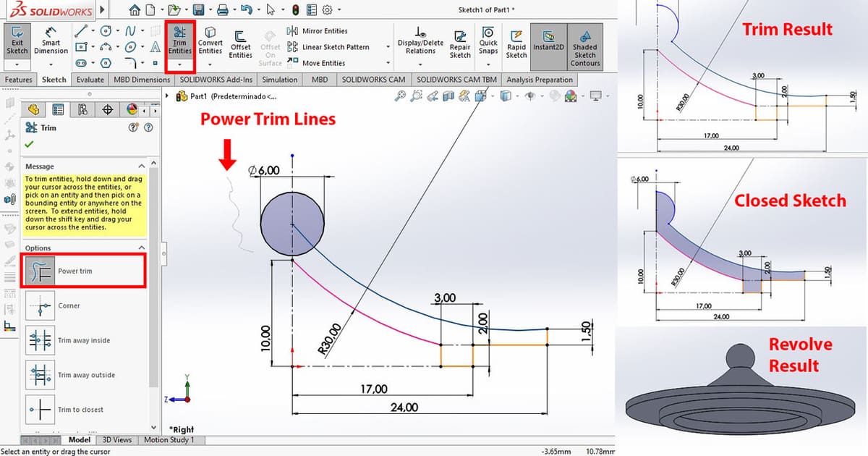Image resolution: width=868 pixels, height=456 pixels.
Task: Click the Undo icon
Action: click(x=247, y=9)
